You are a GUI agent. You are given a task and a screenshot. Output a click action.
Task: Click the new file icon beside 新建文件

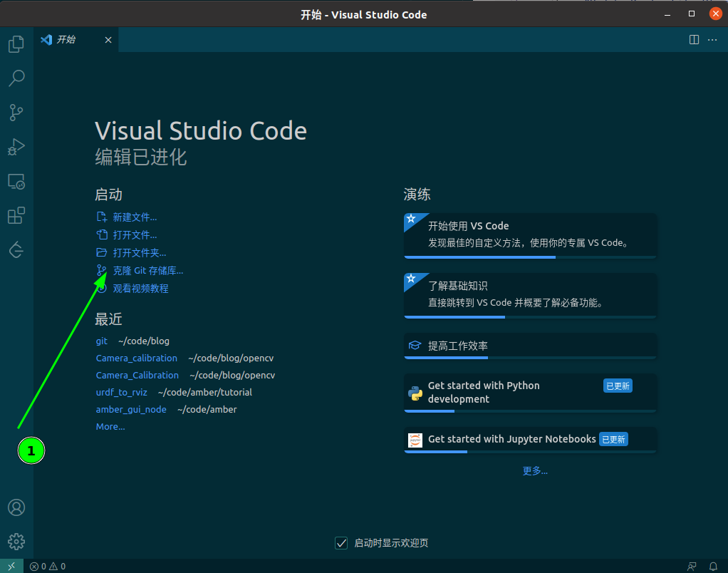click(101, 217)
